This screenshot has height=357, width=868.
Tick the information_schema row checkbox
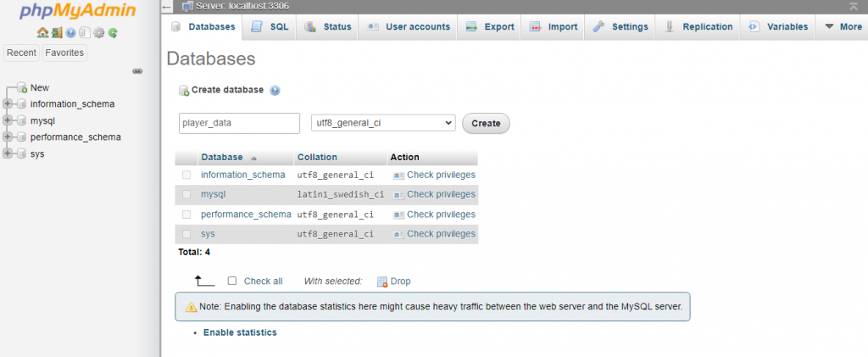pyautogui.click(x=186, y=175)
